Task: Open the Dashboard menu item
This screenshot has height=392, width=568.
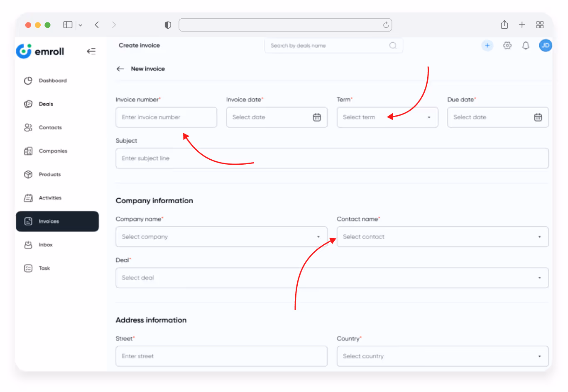Action: tap(57, 80)
